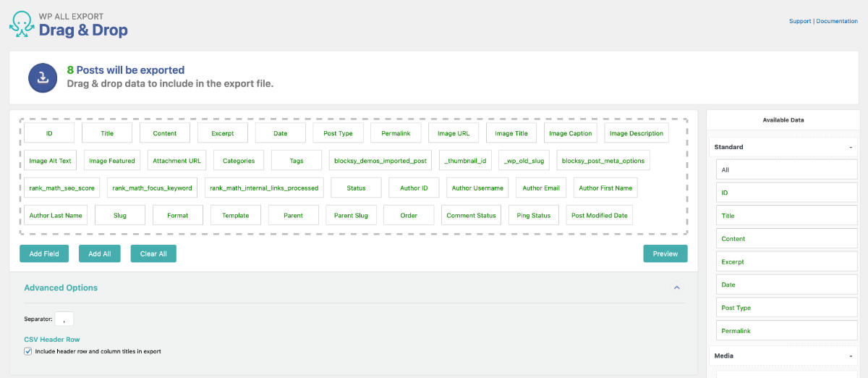This screenshot has height=378, width=868.
Task: Click the blue export download icon
Action: point(43,77)
